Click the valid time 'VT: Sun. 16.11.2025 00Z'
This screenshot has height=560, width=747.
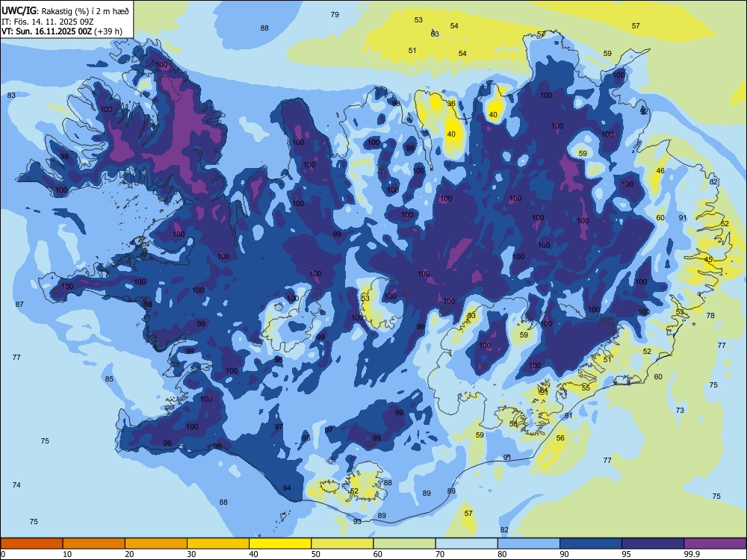pyautogui.click(x=46, y=31)
